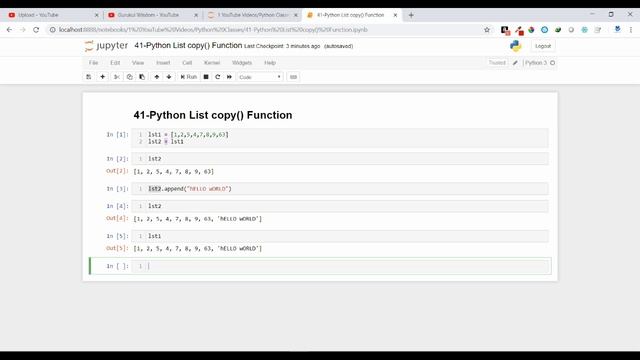640x360 pixels.
Task: Save notebook with the save and checkpoint icon
Action: coord(89,77)
